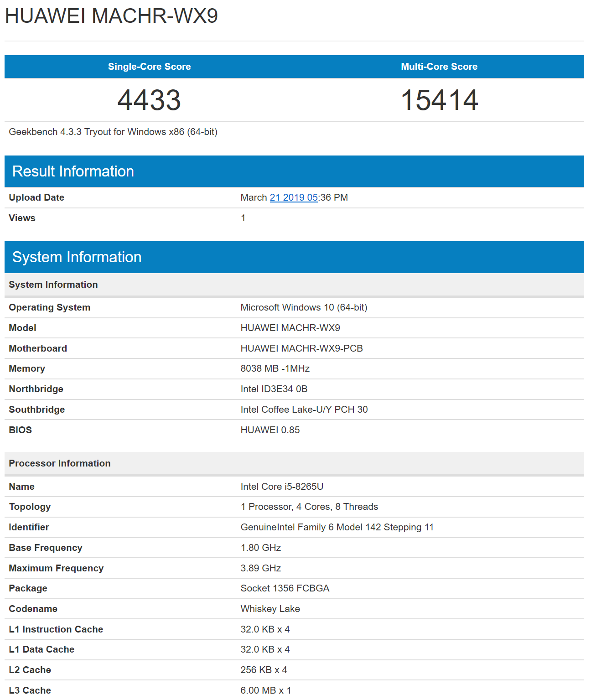The image size is (591, 700).
Task: Click the Motherboard row label
Action: (38, 348)
